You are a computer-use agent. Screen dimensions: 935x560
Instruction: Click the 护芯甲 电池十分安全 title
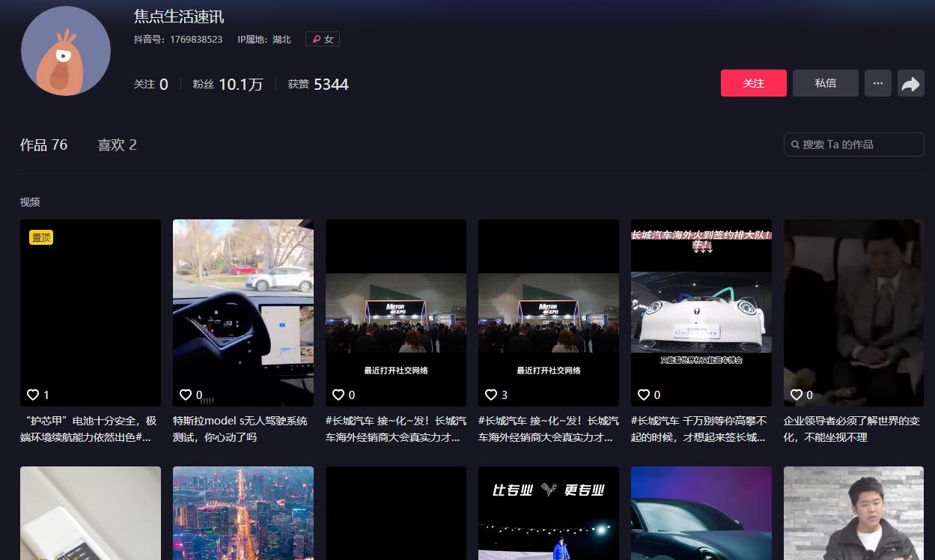(x=89, y=429)
